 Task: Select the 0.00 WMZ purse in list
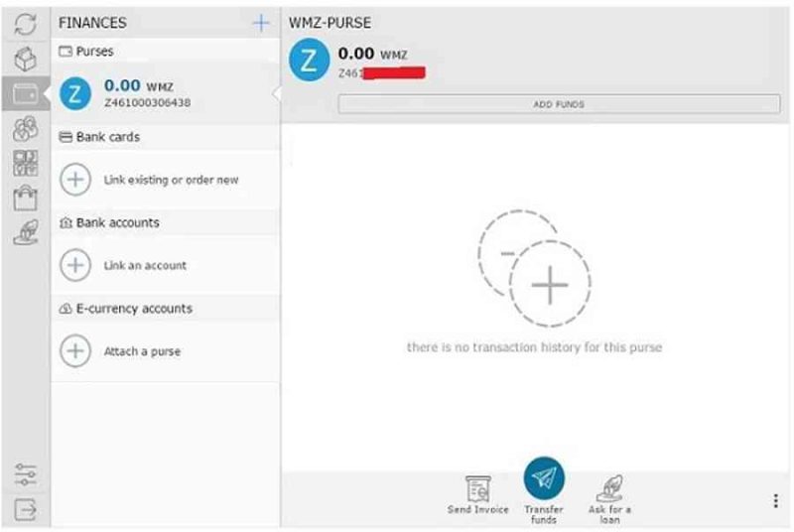pos(166,93)
